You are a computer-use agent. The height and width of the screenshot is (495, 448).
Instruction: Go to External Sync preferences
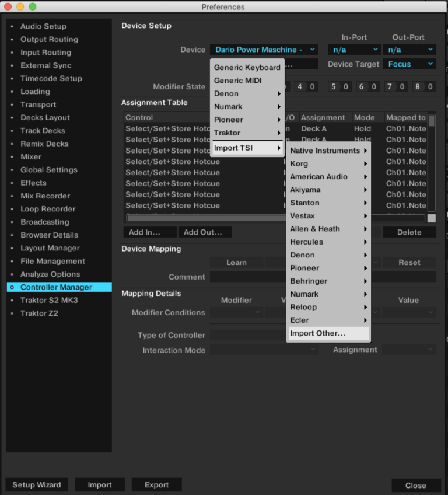(46, 65)
